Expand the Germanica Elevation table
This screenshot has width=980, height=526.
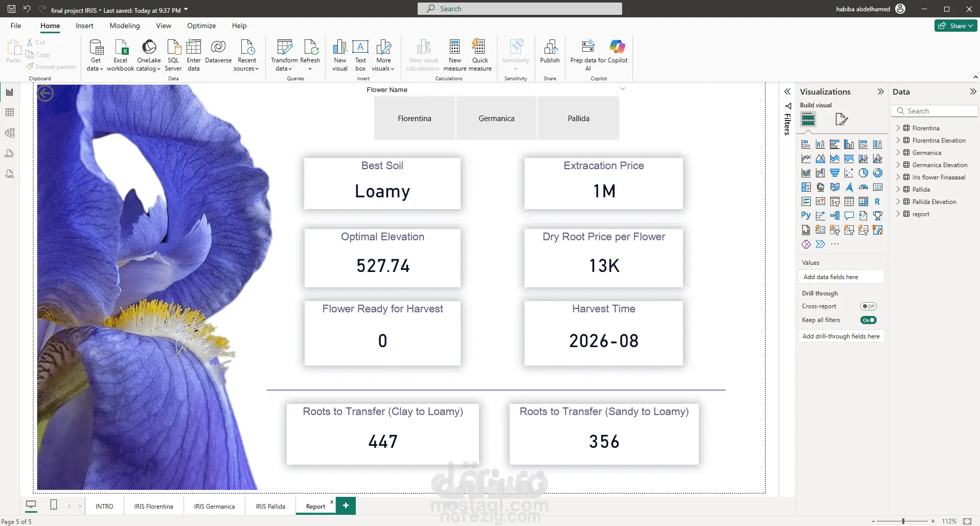coord(898,165)
